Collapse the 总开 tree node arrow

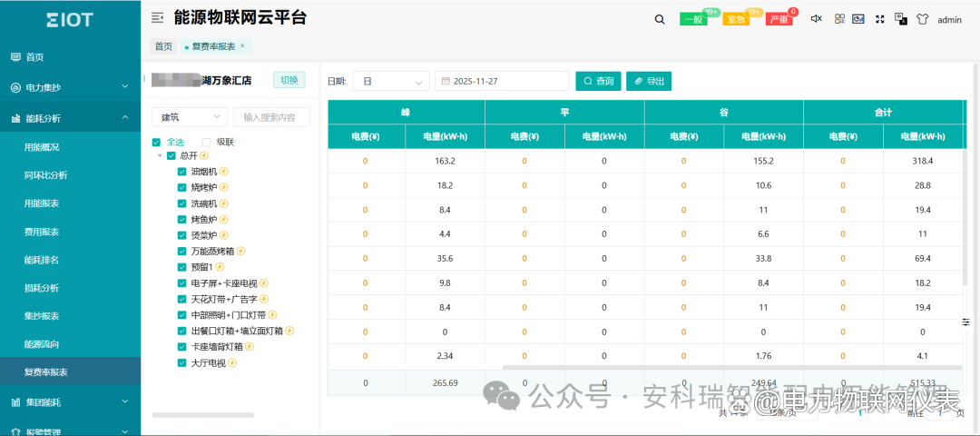point(160,155)
